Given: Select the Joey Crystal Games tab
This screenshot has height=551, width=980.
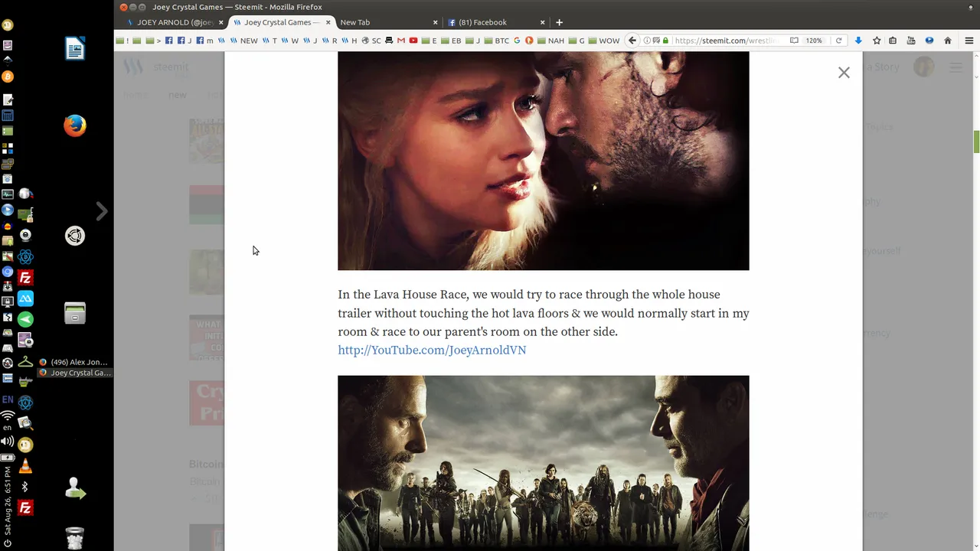Looking at the screenshot, I should coord(281,22).
